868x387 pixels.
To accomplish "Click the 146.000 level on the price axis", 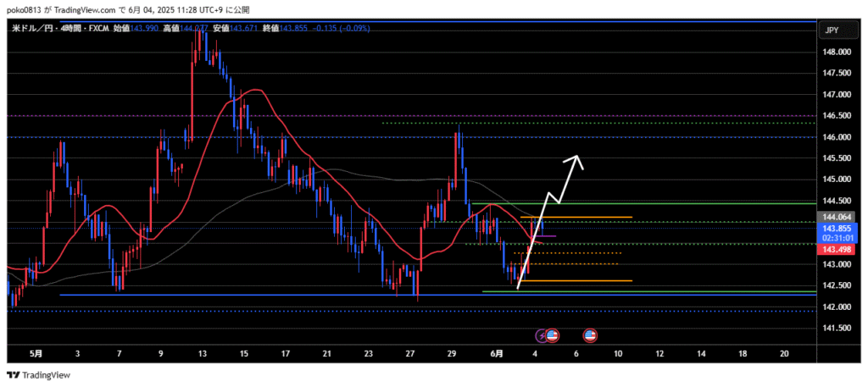I will tap(836, 137).
